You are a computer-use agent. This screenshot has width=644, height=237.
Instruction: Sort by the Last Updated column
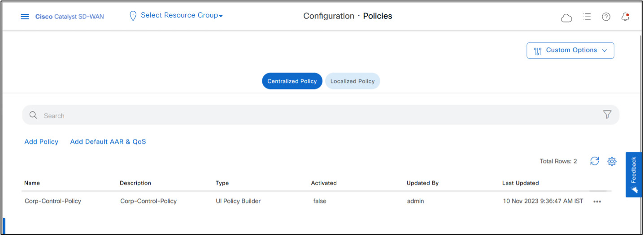point(520,183)
